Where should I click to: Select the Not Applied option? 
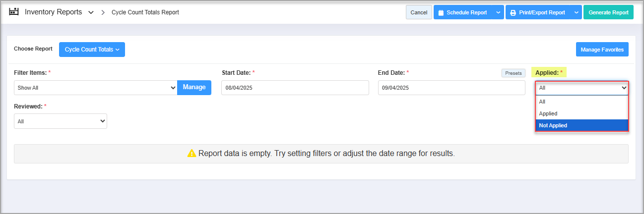click(x=581, y=125)
